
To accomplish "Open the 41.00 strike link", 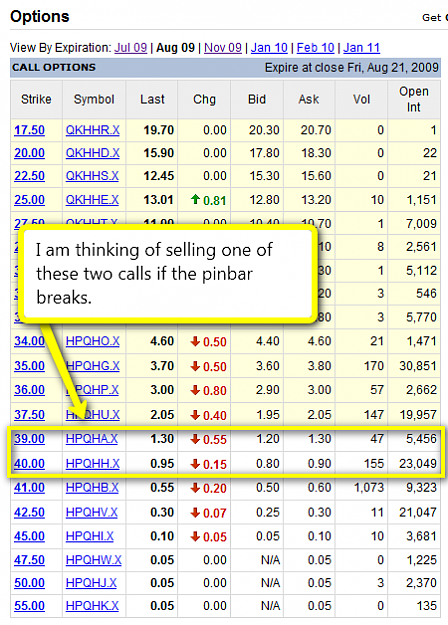I will (x=29, y=488).
